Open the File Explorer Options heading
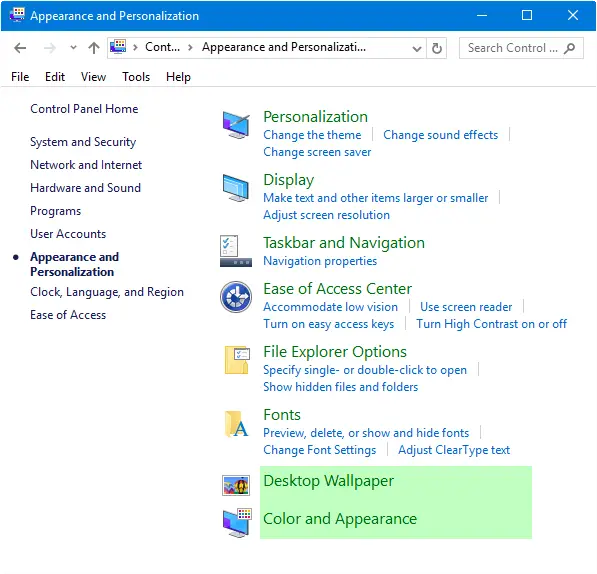The image size is (597, 574). [x=335, y=352]
